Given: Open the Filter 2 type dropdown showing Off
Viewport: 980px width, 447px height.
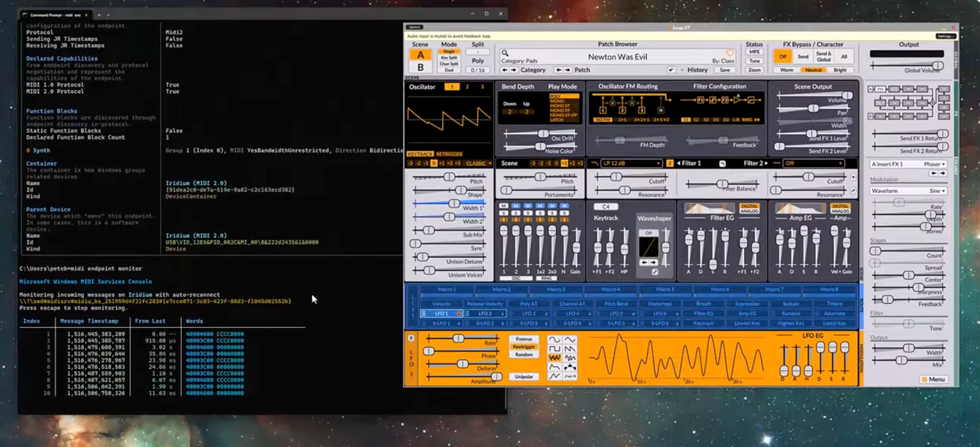Looking at the screenshot, I should (x=813, y=163).
